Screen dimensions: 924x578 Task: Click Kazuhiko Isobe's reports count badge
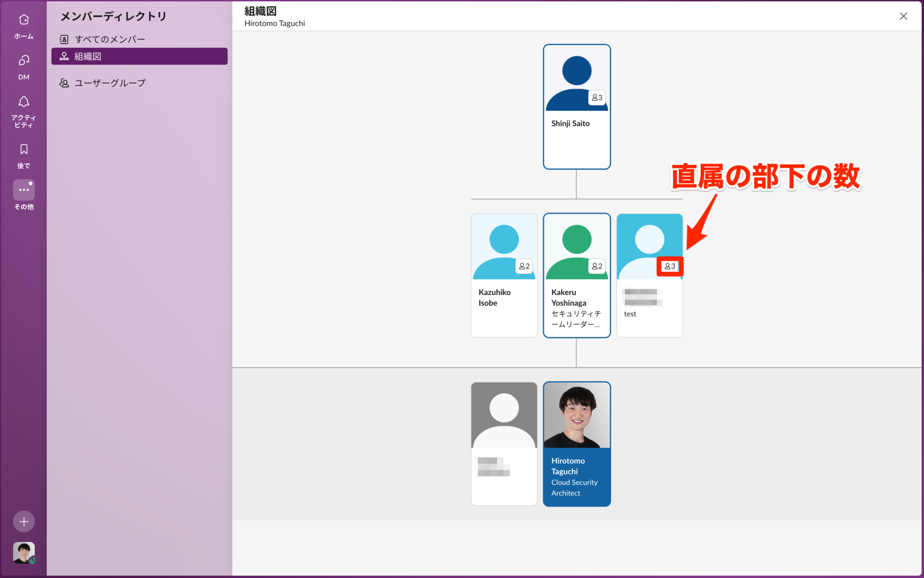pyautogui.click(x=524, y=266)
